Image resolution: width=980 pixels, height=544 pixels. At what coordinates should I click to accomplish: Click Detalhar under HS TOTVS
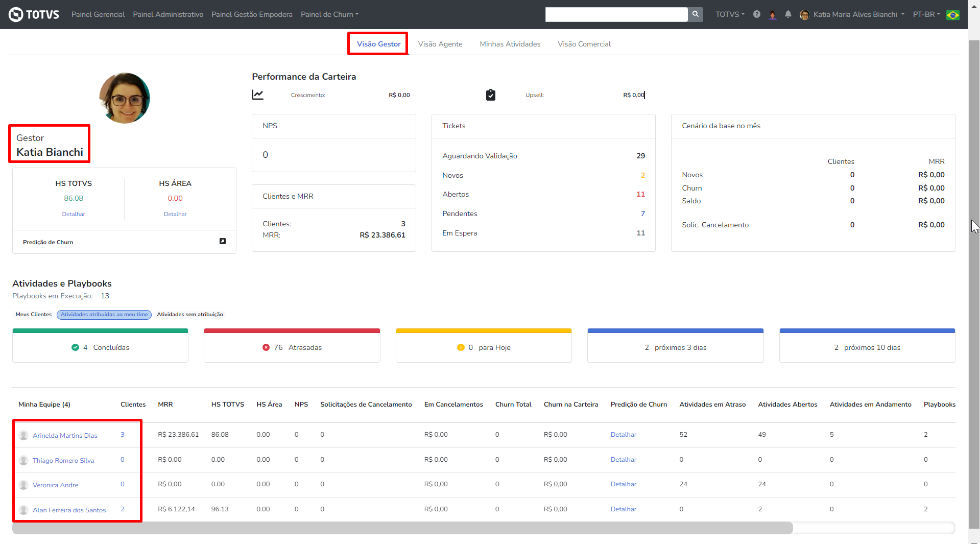point(74,214)
